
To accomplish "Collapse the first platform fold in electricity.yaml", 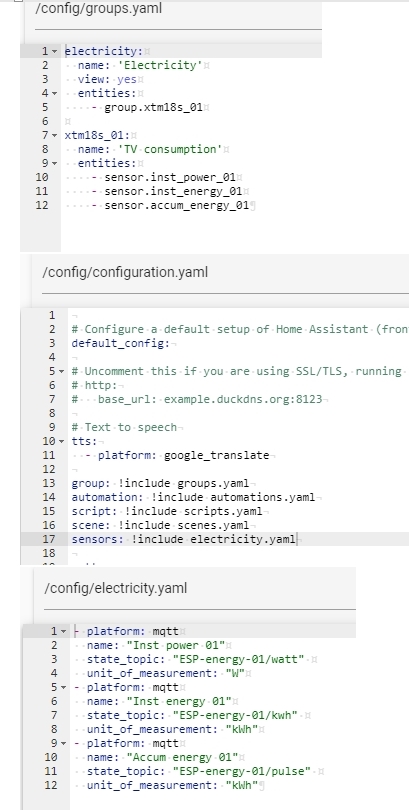I will tap(64, 631).
